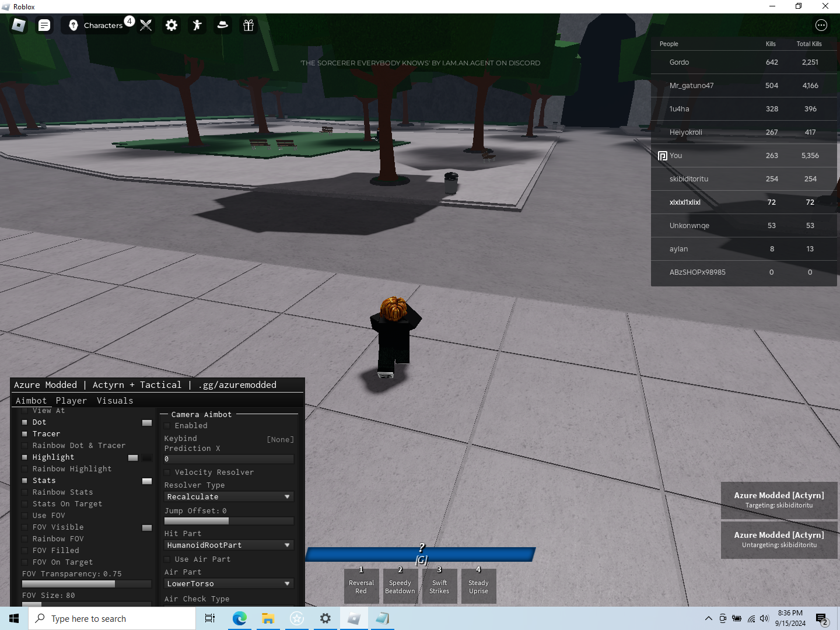Use the Speedy Beatdown ability slot
This screenshot has height=630, width=840.
click(x=400, y=586)
